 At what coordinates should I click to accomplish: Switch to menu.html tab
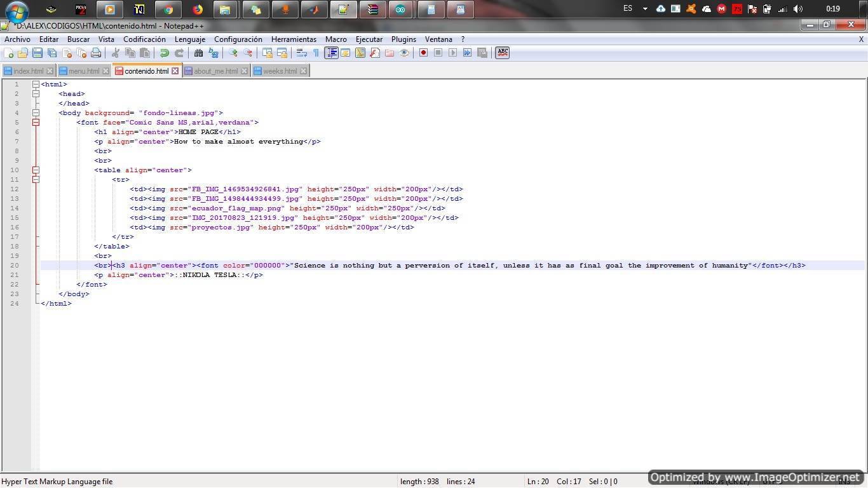point(84,71)
